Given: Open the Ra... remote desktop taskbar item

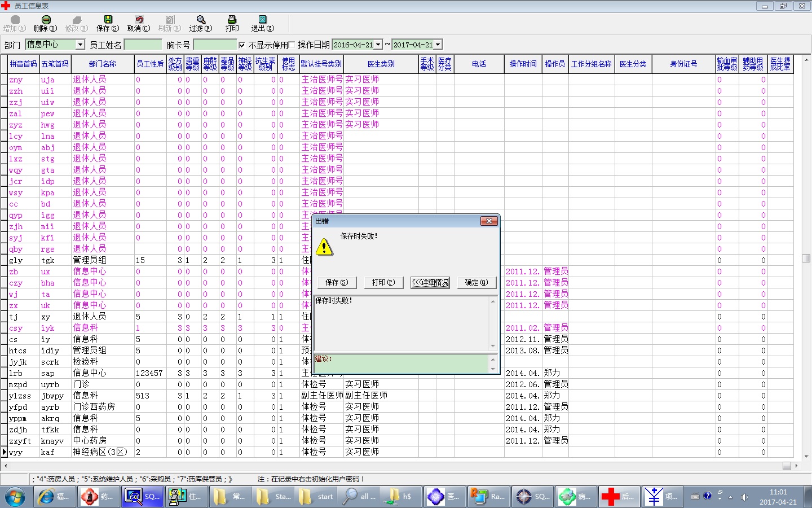Looking at the screenshot, I should pyautogui.click(x=489, y=497).
